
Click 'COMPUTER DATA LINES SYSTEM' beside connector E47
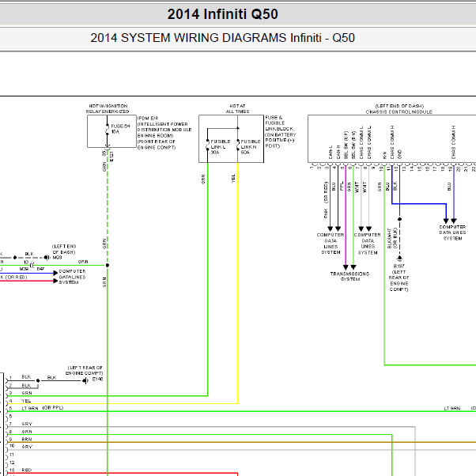tap(72, 277)
